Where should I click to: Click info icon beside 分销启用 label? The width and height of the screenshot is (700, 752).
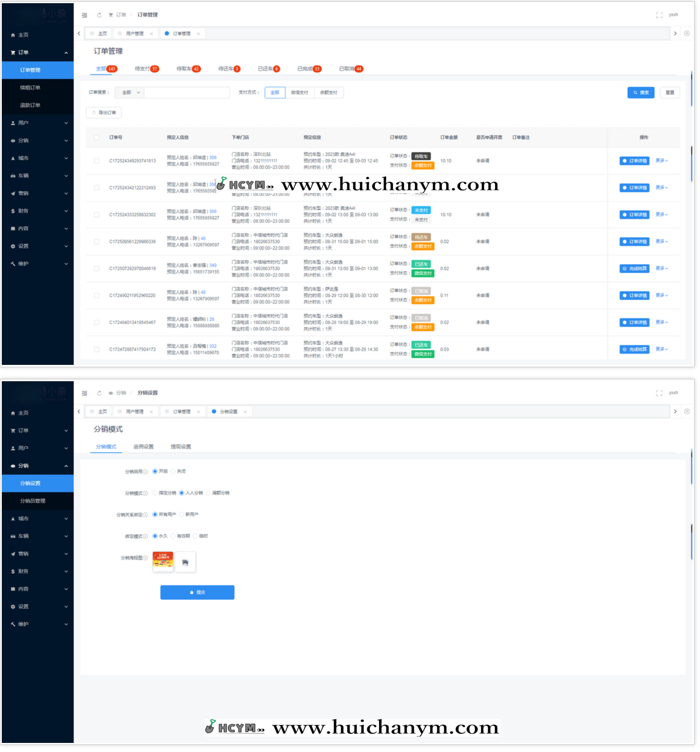pos(146,472)
